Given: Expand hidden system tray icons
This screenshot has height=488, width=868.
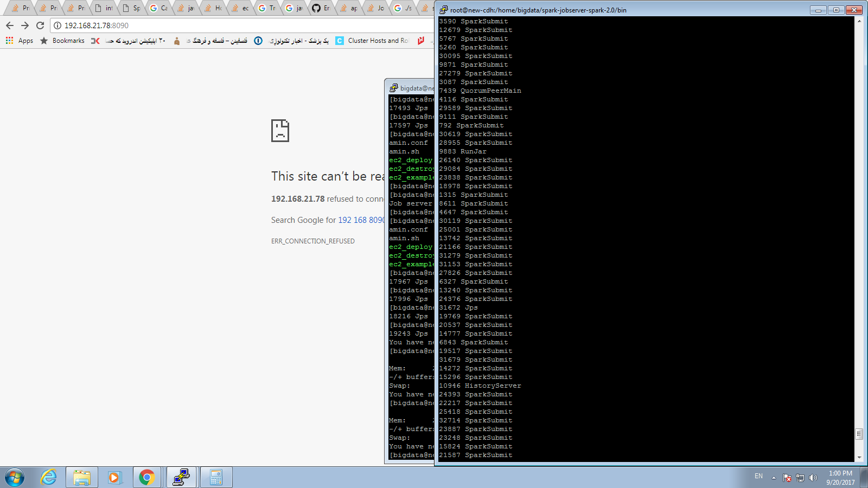Looking at the screenshot, I should (774, 477).
